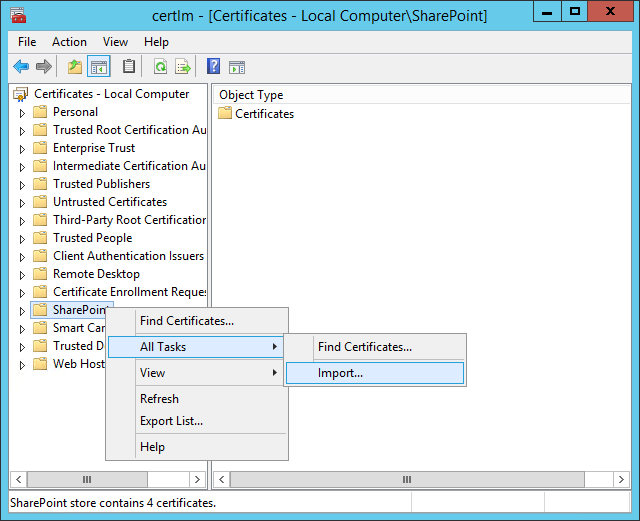Select Help in the context menu
The height and width of the screenshot is (521, 640).
point(198,447)
